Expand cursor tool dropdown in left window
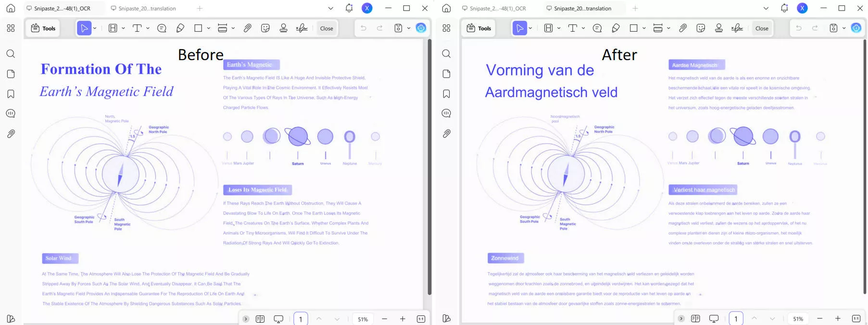This screenshot has width=868, height=325. pos(95,28)
